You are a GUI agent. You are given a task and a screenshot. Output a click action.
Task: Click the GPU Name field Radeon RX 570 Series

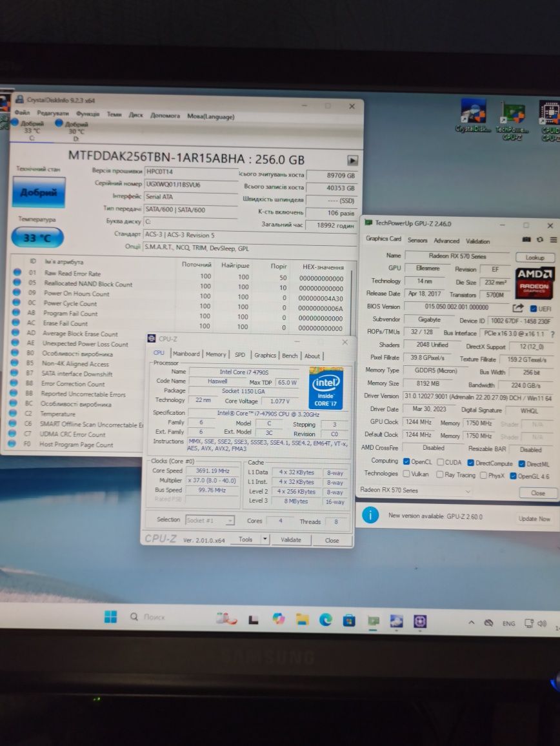(x=457, y=256)
